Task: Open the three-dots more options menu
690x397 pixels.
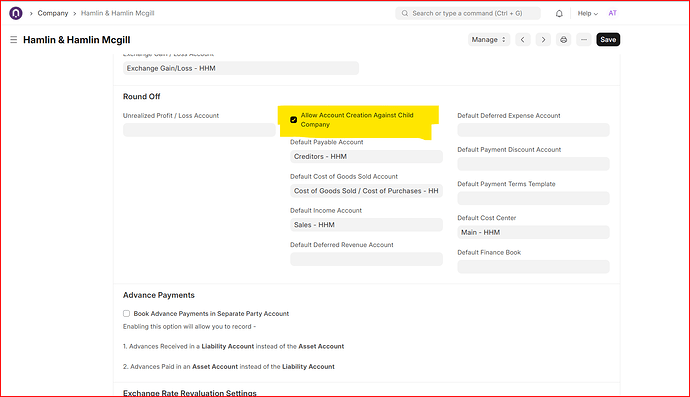Action: 584,40
